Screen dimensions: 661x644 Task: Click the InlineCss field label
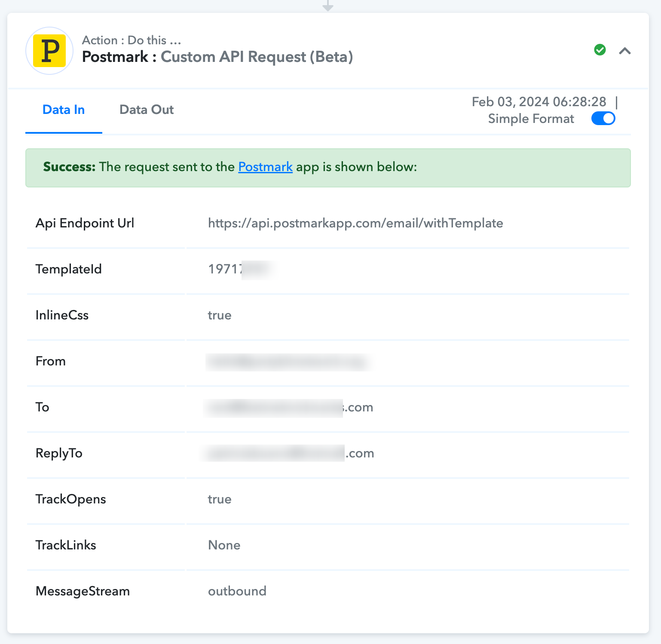click(62, 315)
